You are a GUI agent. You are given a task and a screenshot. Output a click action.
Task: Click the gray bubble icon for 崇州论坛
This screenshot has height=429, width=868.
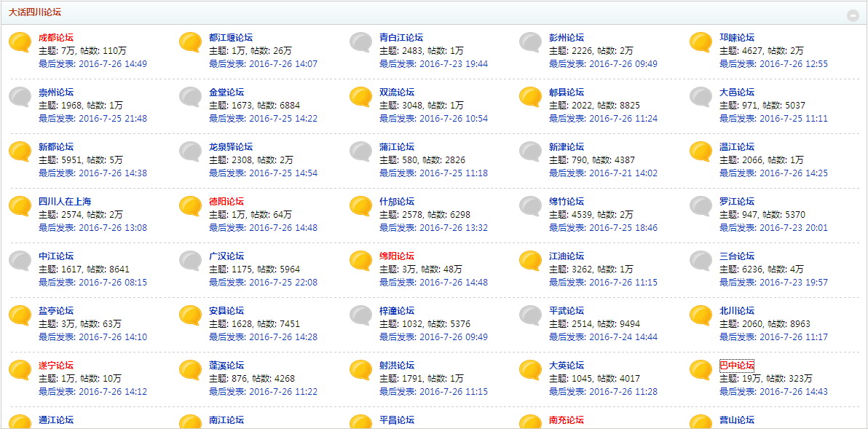pyautogui.click(x=20, y=97)
